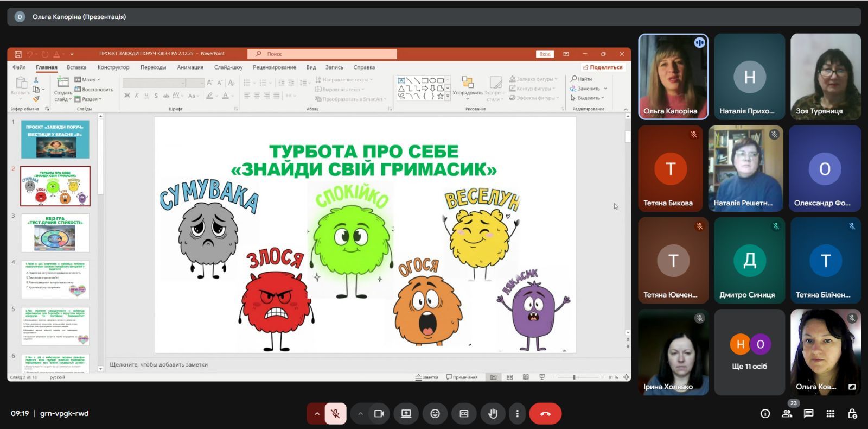
Task: Adjust the PowerPoint zoom slider
Action: coord(574,377)
